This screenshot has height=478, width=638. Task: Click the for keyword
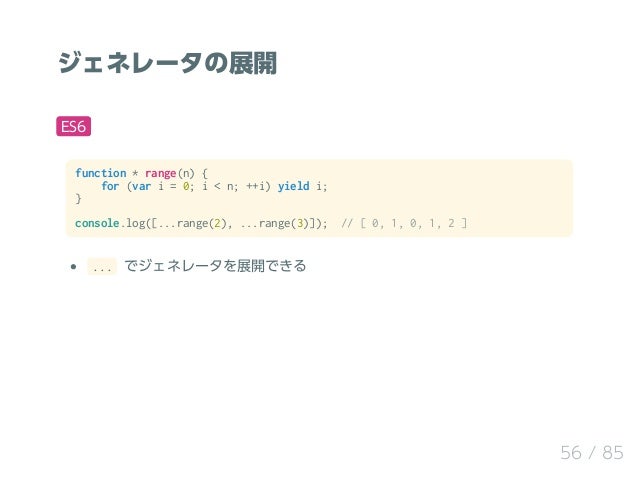pyautogui.click(x=110, y=186)
